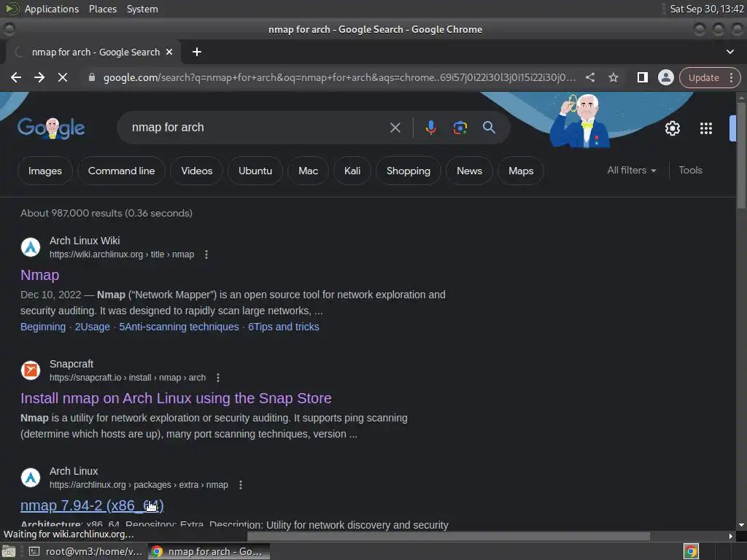Open the Nmap Arch Wiki result
The width and height of the screenshot is (747, 560).
pos(39,275)
